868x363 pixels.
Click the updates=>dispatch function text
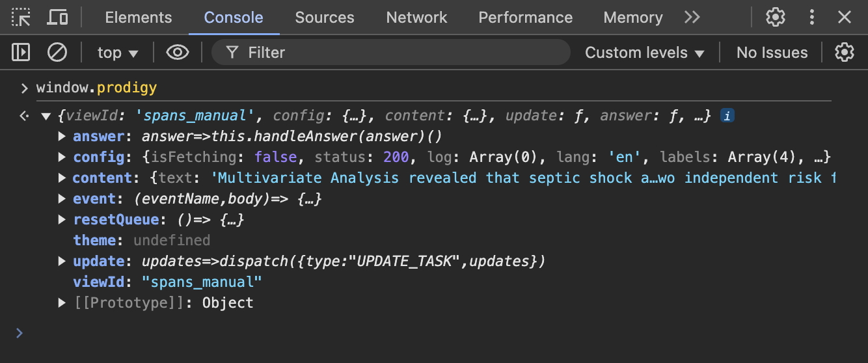tap(344, 262)
